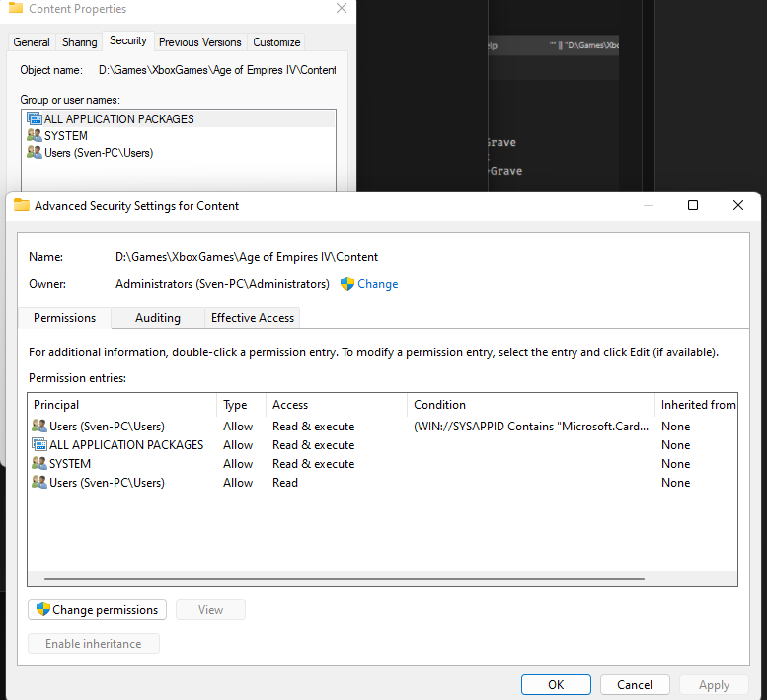Click the Apply button
Screen dimensions: 767x700
coord(714,685)
